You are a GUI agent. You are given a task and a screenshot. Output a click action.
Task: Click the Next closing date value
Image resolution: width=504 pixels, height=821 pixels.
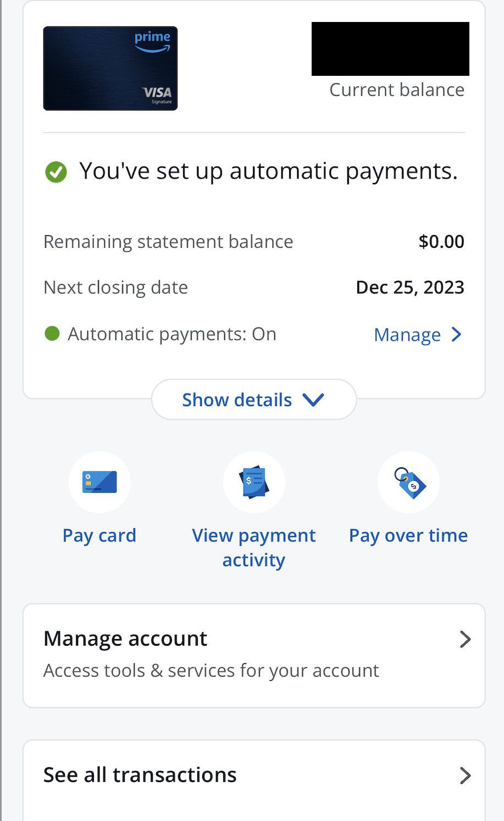tap(410, 287)
